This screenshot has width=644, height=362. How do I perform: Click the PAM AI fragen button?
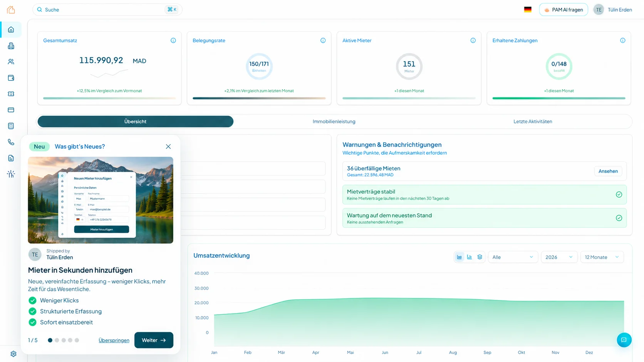tap(563, 10)
